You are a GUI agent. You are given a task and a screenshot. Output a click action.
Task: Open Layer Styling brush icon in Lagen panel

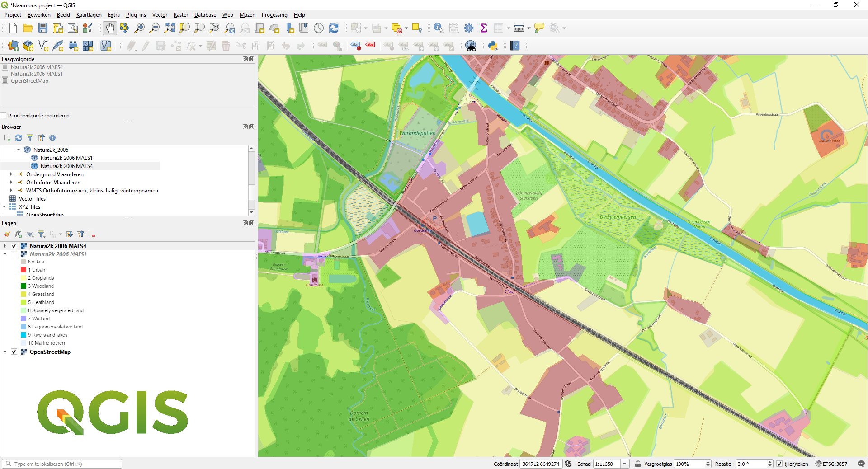point(7,234)
